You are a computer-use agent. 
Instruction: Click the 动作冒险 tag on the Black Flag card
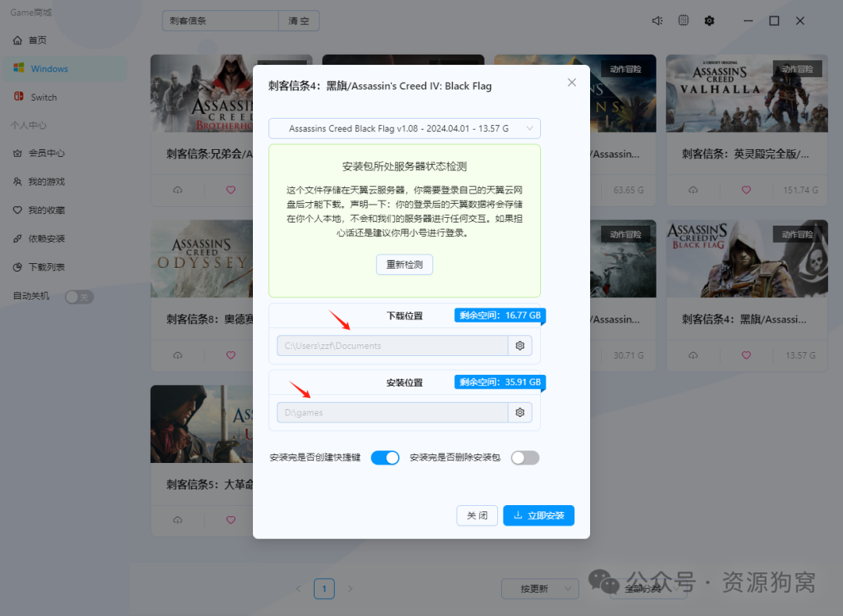797,234
